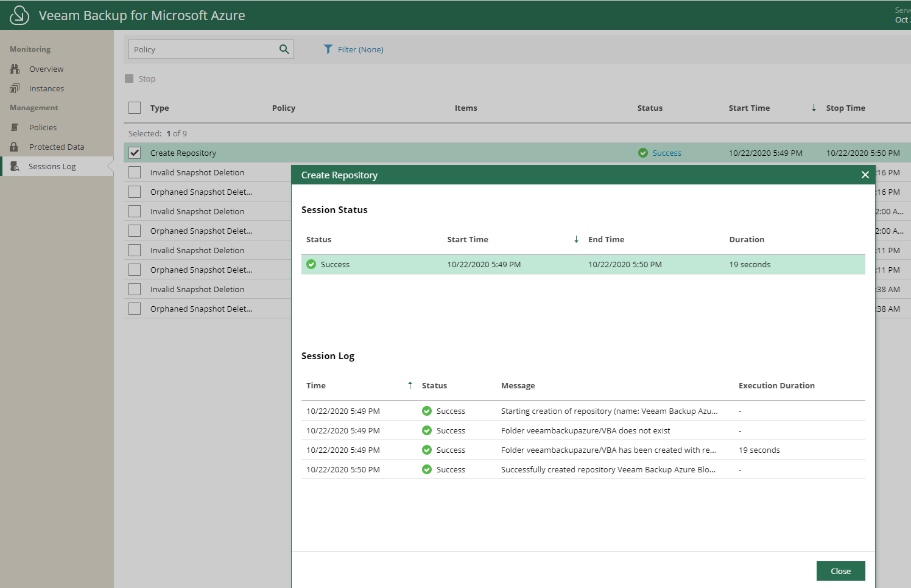Click the Instances icon in sidebar
This screenshot has width=911, height=588.
(15, 88)
